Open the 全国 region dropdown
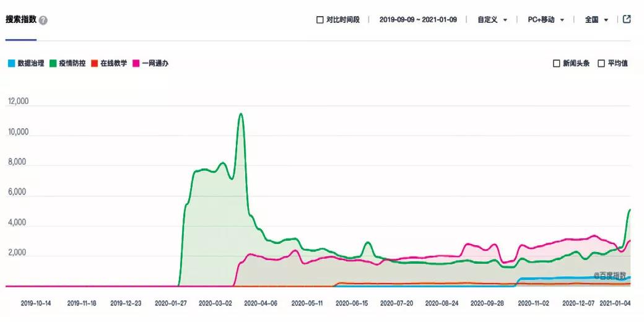 (x=596, y=20)
